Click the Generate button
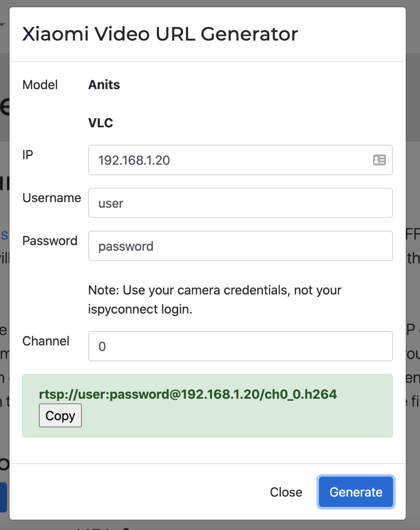This screenshot has width=420, height=530. pos(356,492)
